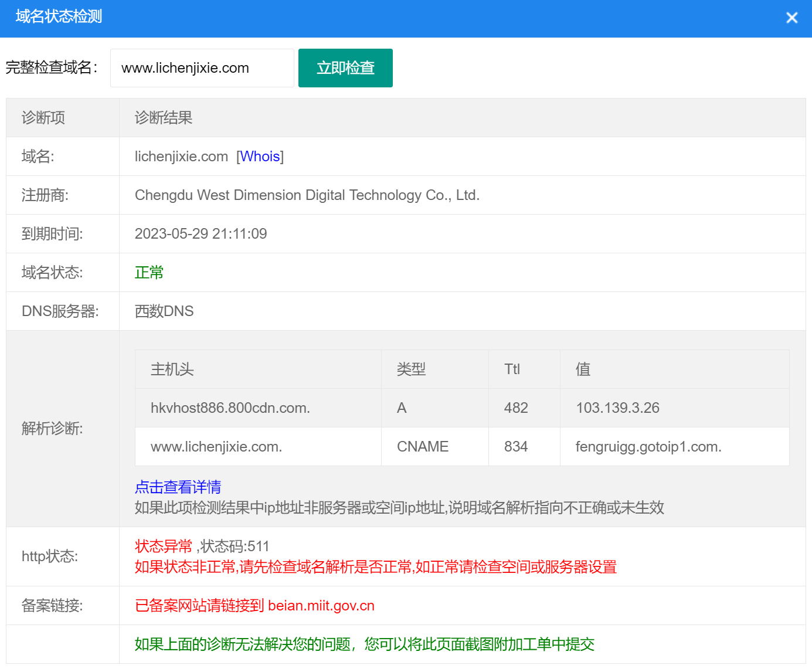This screenshot has height=672, width=812.
Task: Select the www.lichenjixie.com. host record cell
Action: pyautogui.click(x=216, y=447)
